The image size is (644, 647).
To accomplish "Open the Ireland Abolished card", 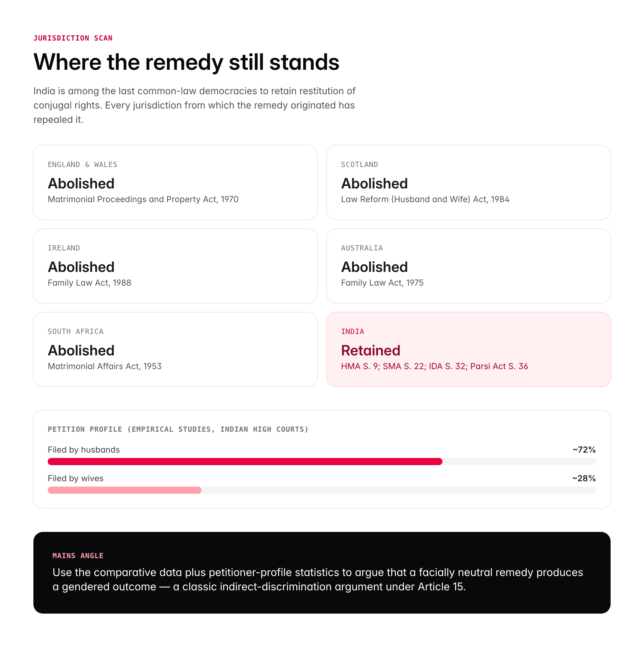I will (175, 266).
